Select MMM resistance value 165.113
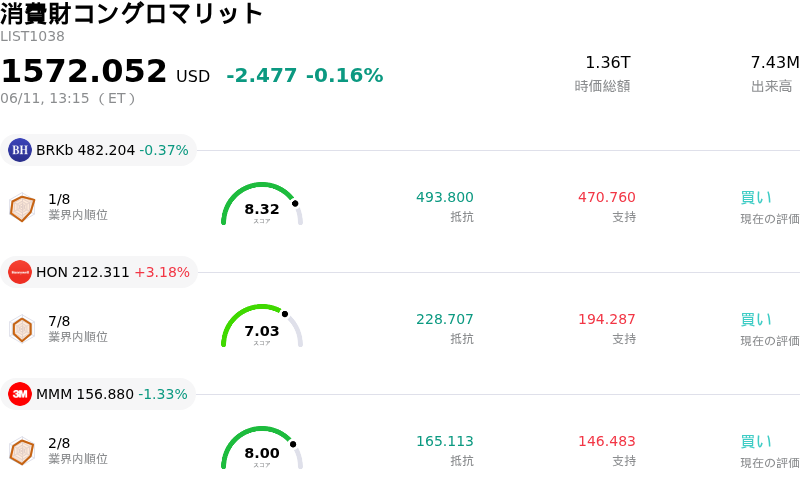This screenshot has height=488, width=800. click(x=444, y=441)
